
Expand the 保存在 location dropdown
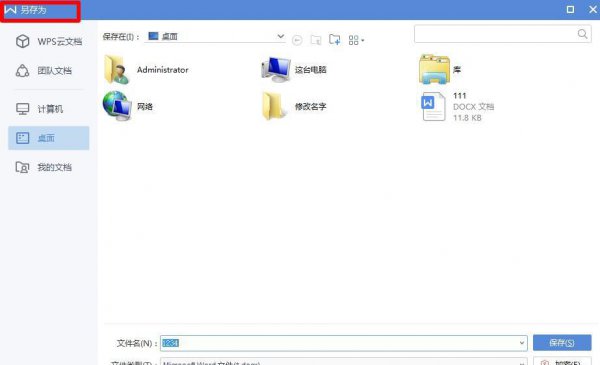pos(280,36)
